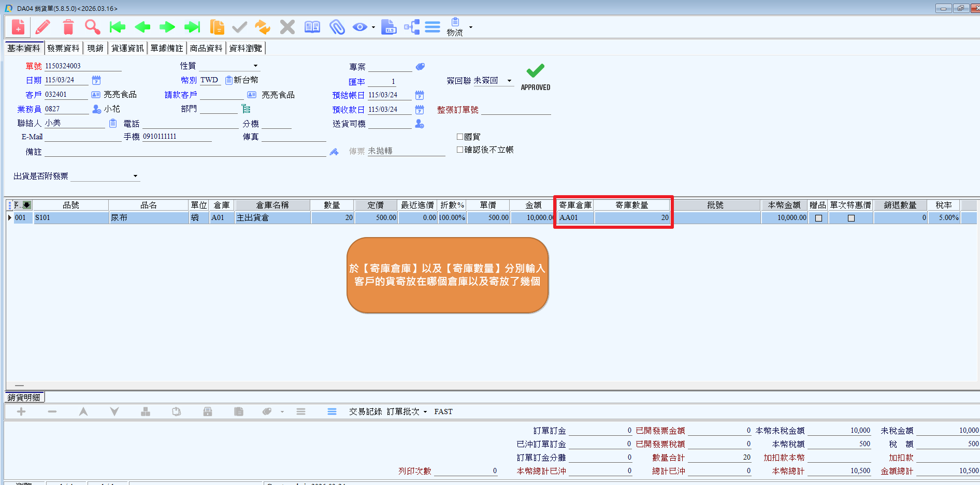980x485 pixels.
Task: Open the 性質 dropdown list
Action: (255, 66)
